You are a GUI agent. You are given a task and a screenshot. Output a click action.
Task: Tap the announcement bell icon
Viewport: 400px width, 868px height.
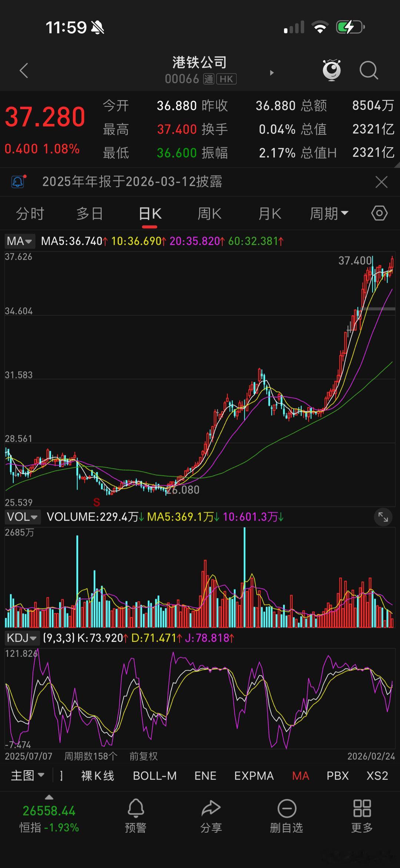18,182
